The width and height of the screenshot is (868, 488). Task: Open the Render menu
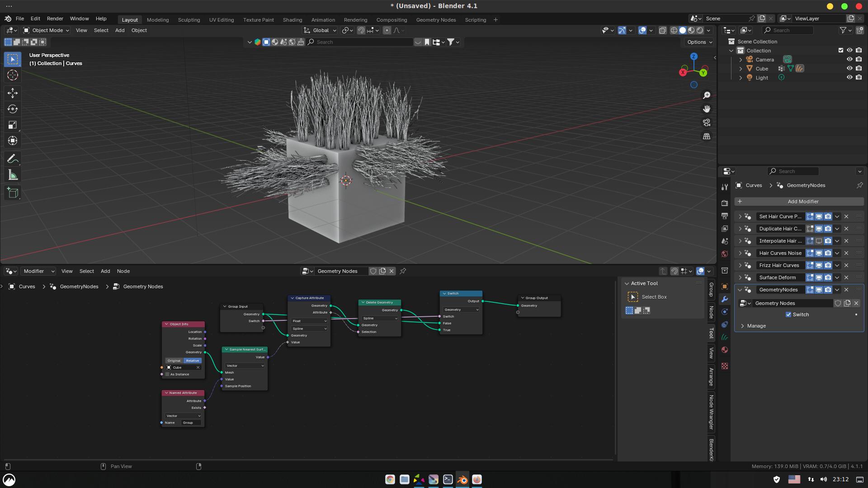(55, 19)
